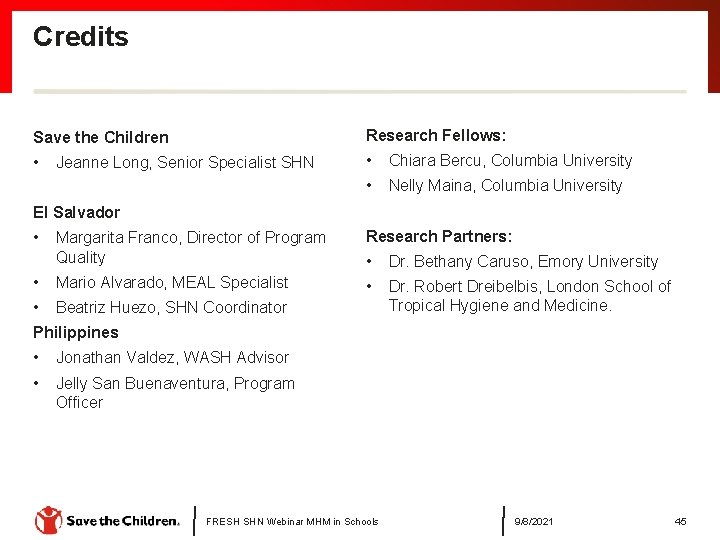Click the FRESH SHN Webinar footer text

292,521
